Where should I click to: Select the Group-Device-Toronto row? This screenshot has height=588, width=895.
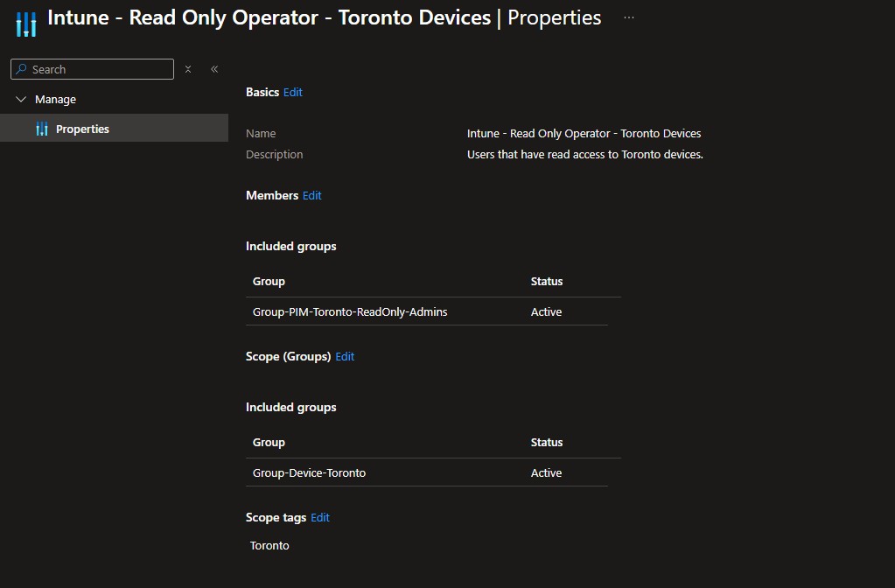[x=310, y=473]
